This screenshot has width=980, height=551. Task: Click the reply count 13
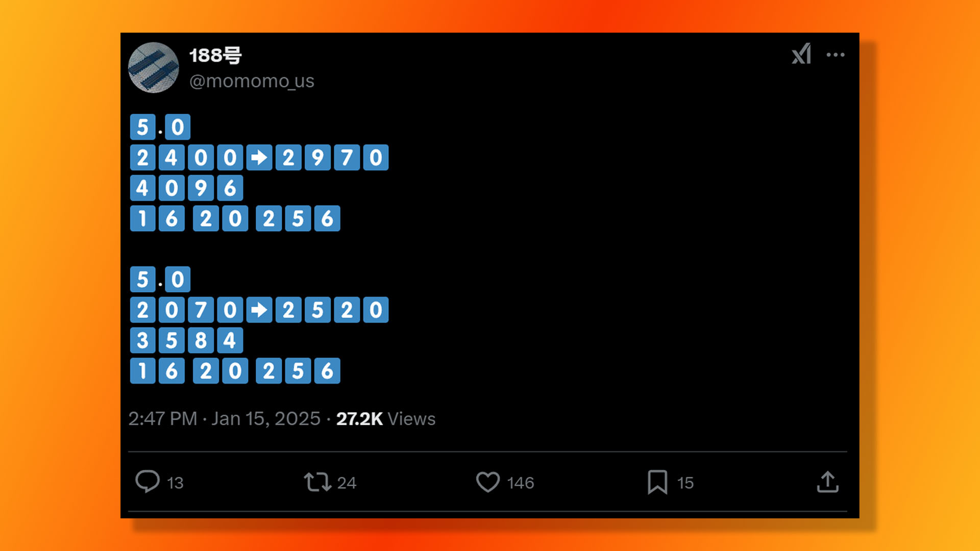click(175, 483)
